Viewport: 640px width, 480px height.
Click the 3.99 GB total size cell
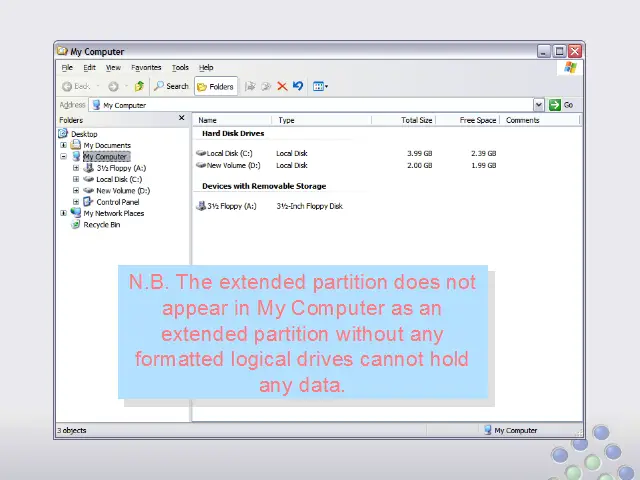pyautogui.click(x=420, y=153)
